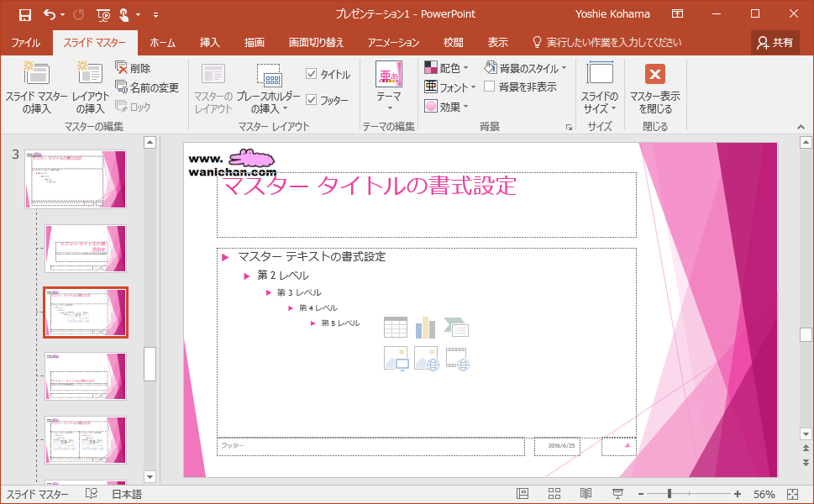Open Customize Quick Access Toolbar arrow
This screenshot has width=814, height=504.
(x=155, y=15)
